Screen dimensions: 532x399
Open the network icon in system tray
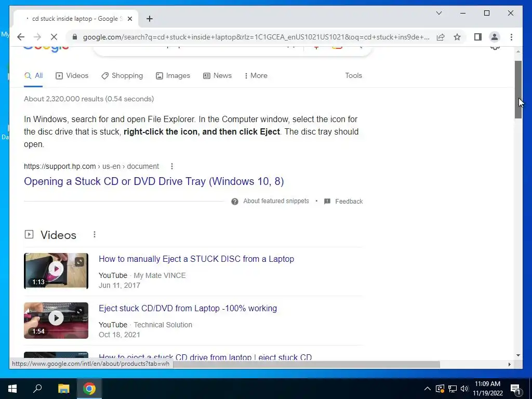(x=453, y=389)
